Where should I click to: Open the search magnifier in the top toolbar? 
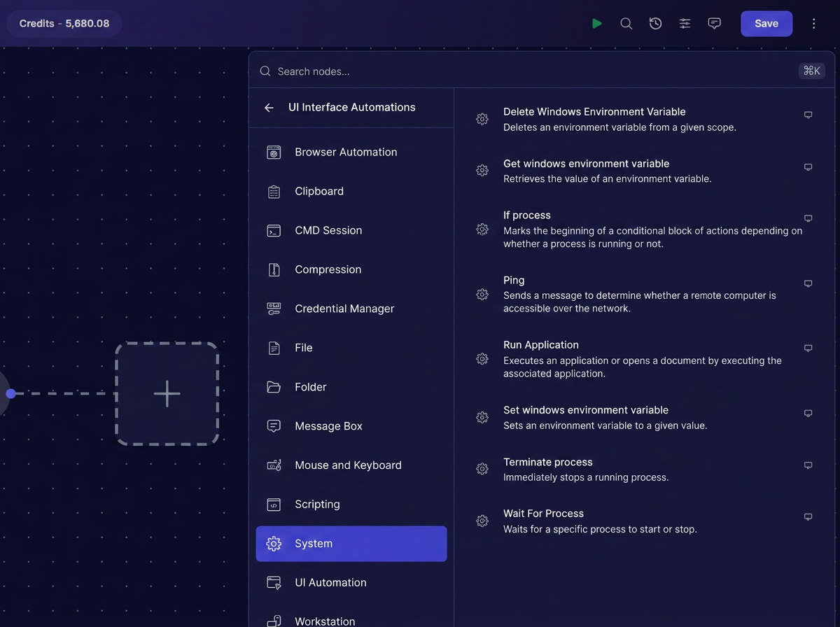pos(626,24)
